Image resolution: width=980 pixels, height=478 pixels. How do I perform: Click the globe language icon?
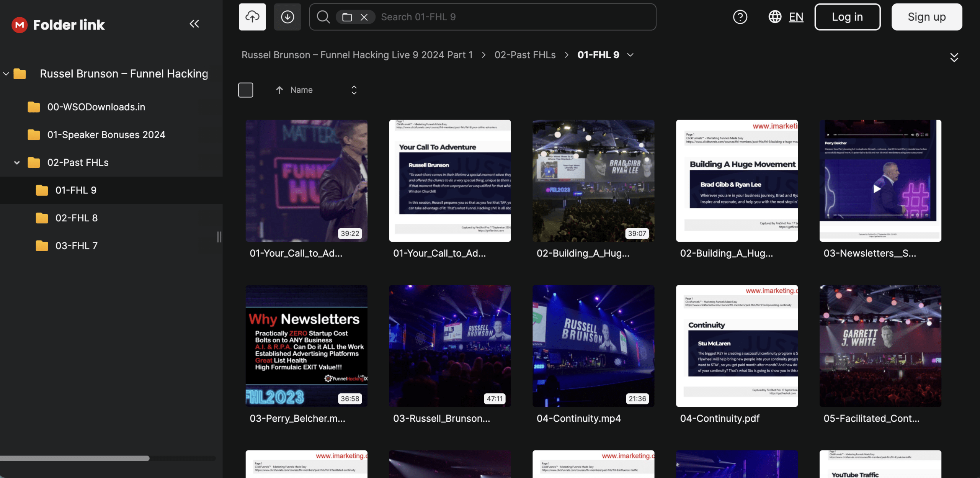pyautogui.click(x=775, y=17)
